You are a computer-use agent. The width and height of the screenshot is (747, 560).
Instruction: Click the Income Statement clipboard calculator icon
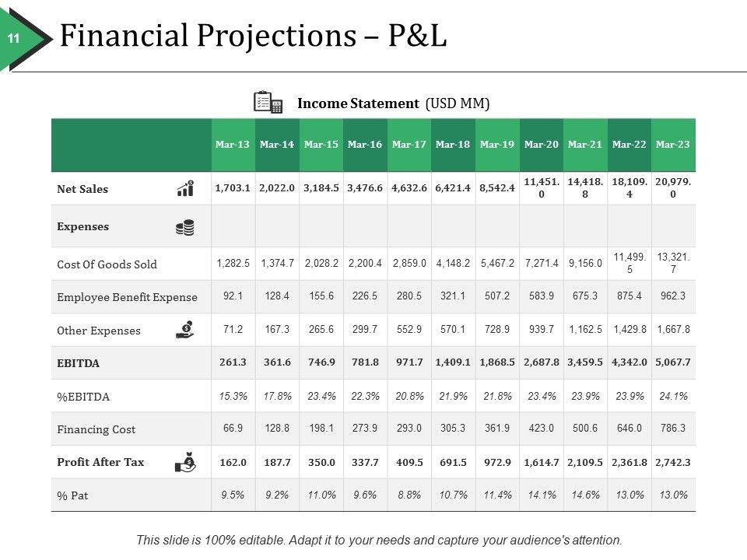pos(268,103)
